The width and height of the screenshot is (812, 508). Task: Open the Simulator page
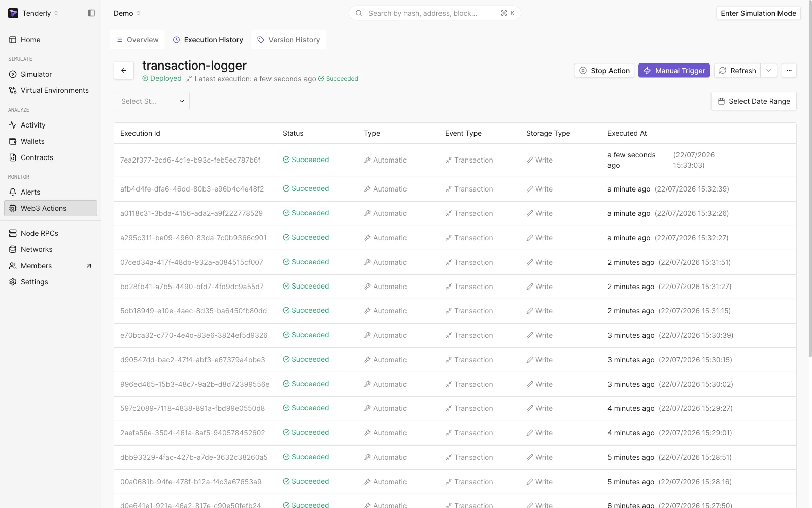pyautogui.click(x=51, y=74)
